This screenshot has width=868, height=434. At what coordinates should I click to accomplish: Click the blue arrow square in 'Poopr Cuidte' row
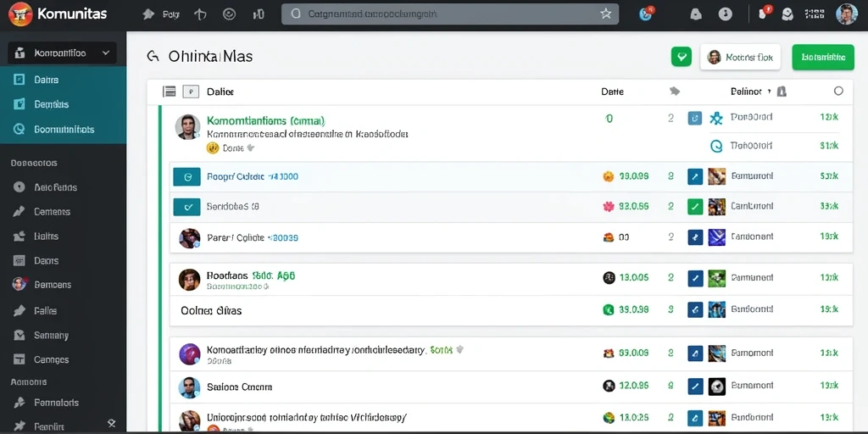pyautogui.click(x=695, y=176)
